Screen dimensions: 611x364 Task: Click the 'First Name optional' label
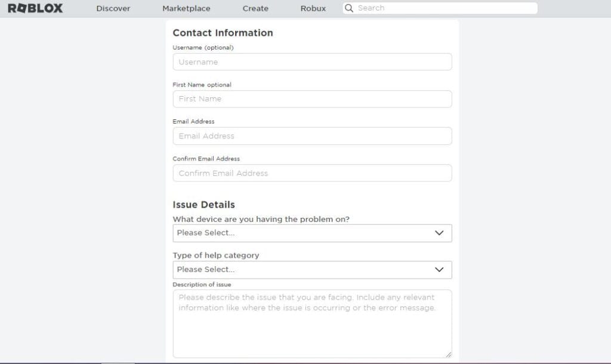click(202, 85)
